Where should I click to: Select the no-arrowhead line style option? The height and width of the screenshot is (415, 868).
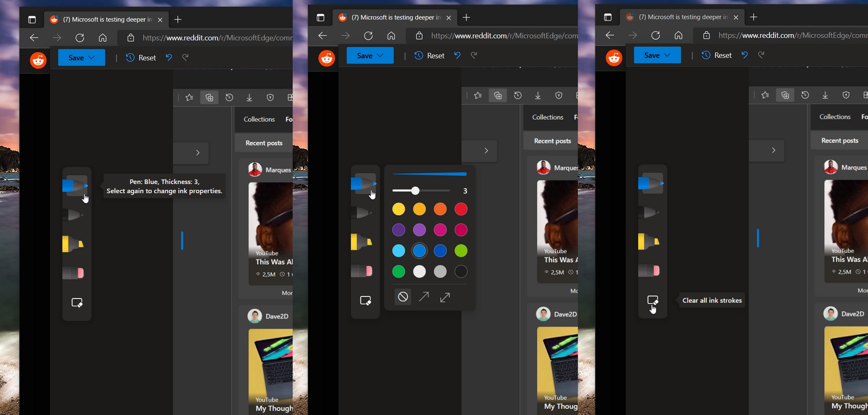403,297
